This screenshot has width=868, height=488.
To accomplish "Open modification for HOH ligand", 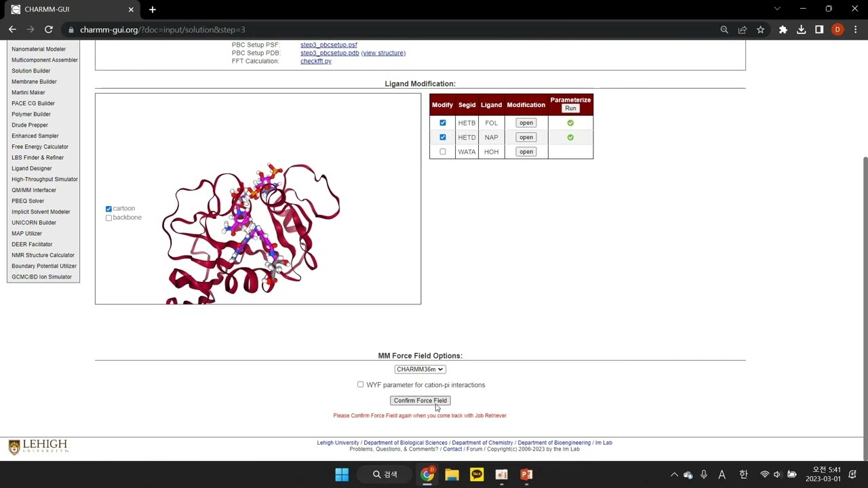I will coord(526,152).
